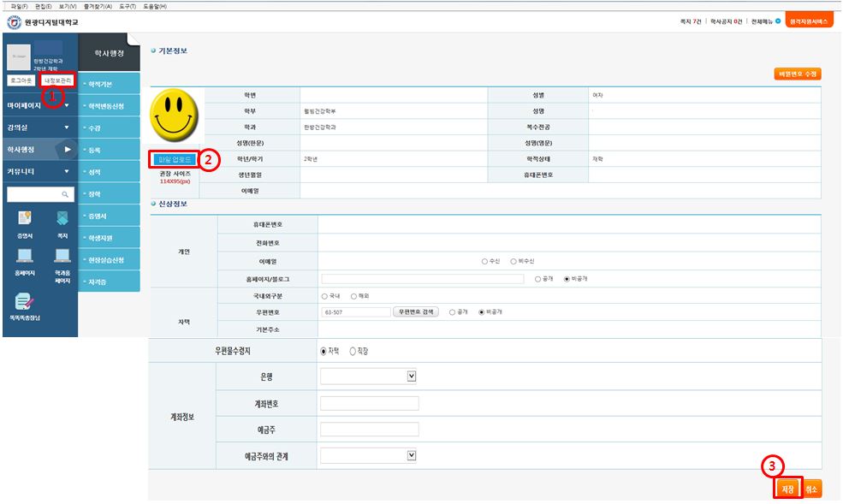Viewport: 843px width, 504px height.
Task: Open the 똑똑똑총장님 notepad icon
Action: (x=24, y=301)
